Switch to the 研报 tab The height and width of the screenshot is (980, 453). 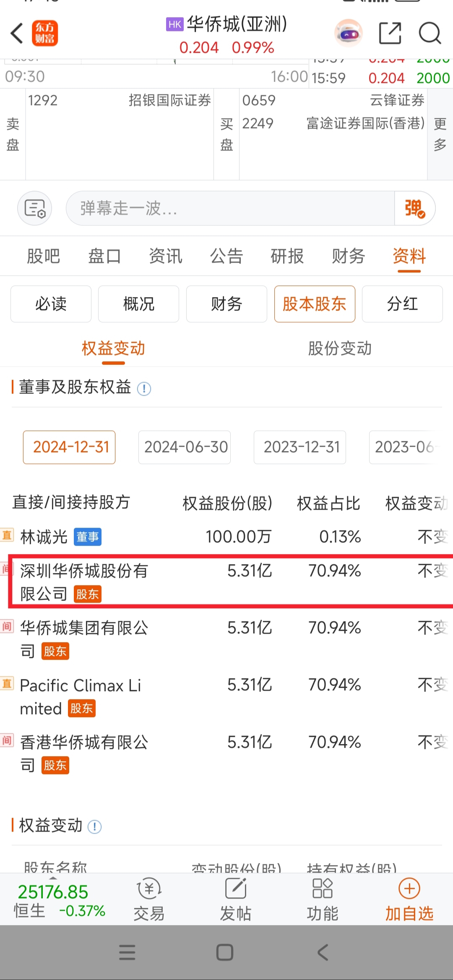tap(287, 256)
